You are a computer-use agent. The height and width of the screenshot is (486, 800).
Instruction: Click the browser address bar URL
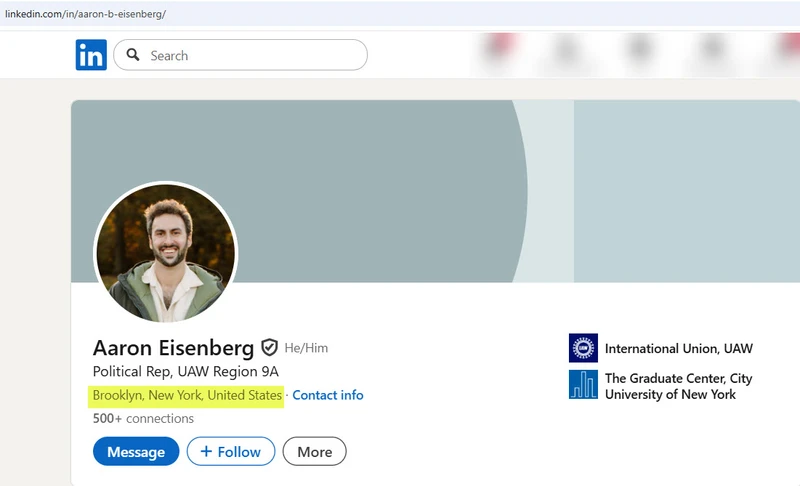[x=85, y=13]
